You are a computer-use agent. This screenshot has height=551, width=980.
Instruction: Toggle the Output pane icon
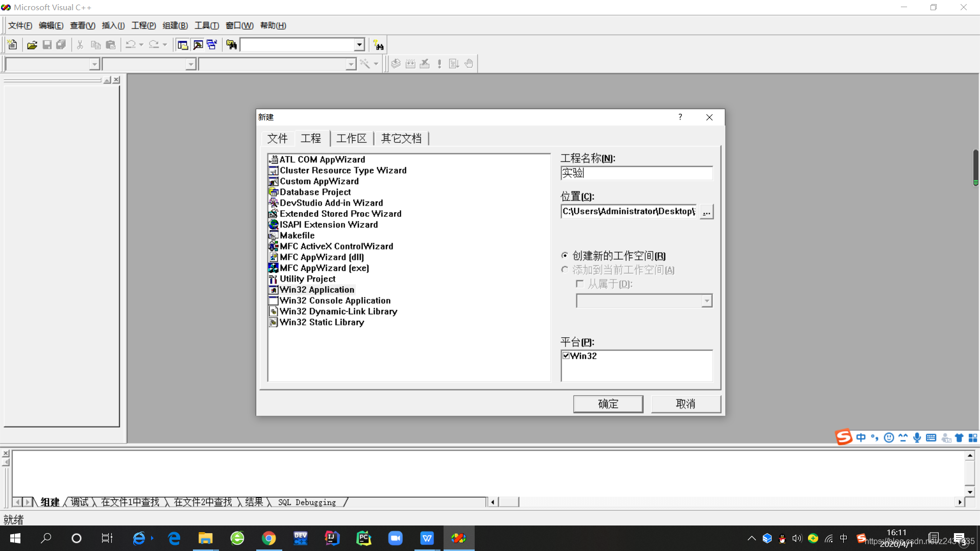[198, 45]
